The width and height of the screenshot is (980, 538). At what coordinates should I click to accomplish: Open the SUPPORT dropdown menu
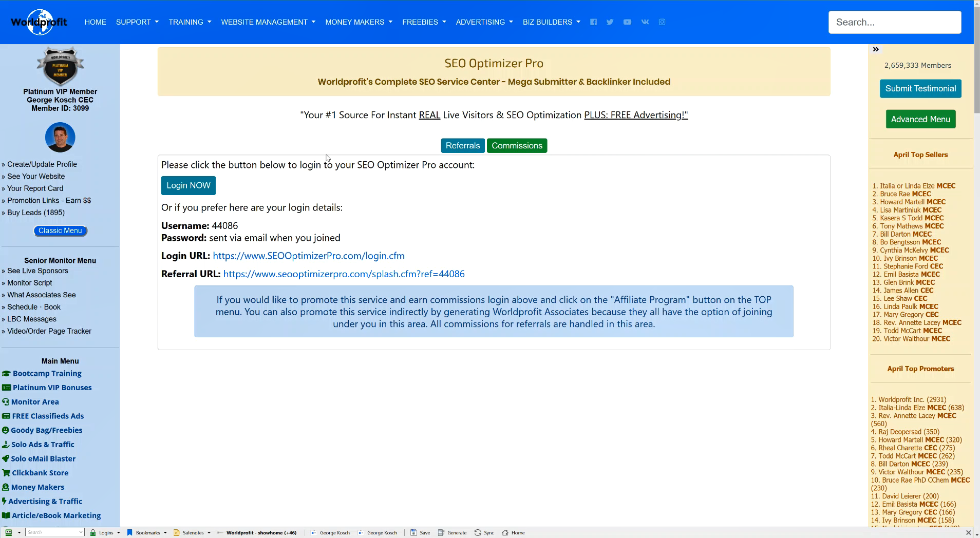click(137, 22)
